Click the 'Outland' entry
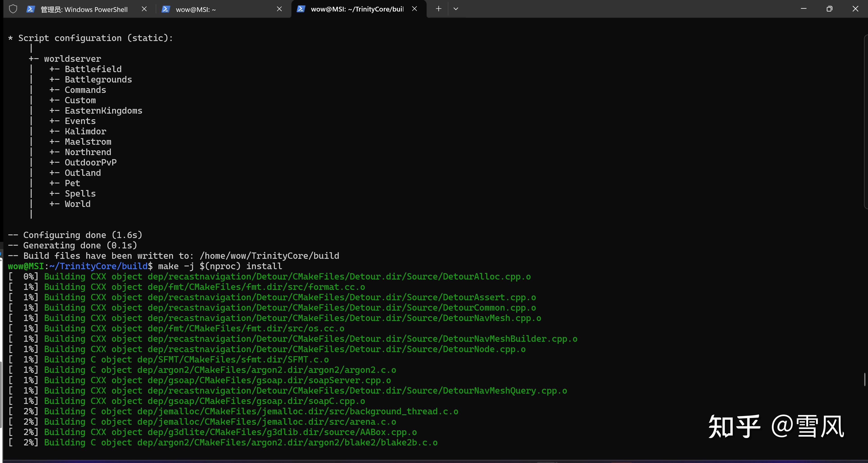868x463 pixels. point(83,173)
